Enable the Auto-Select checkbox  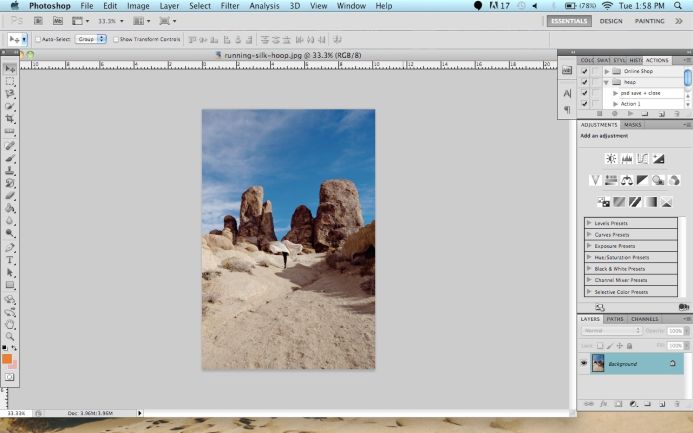coord(38,39)
